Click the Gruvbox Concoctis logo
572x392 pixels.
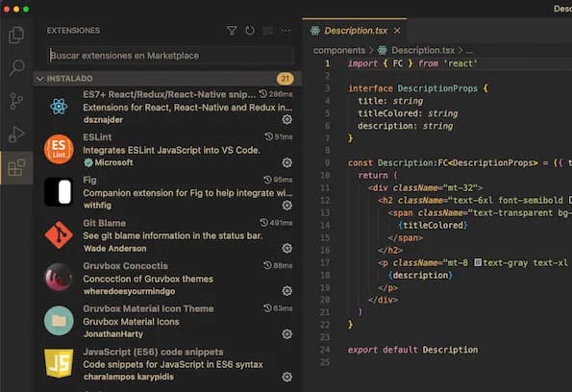coord(59,278)
